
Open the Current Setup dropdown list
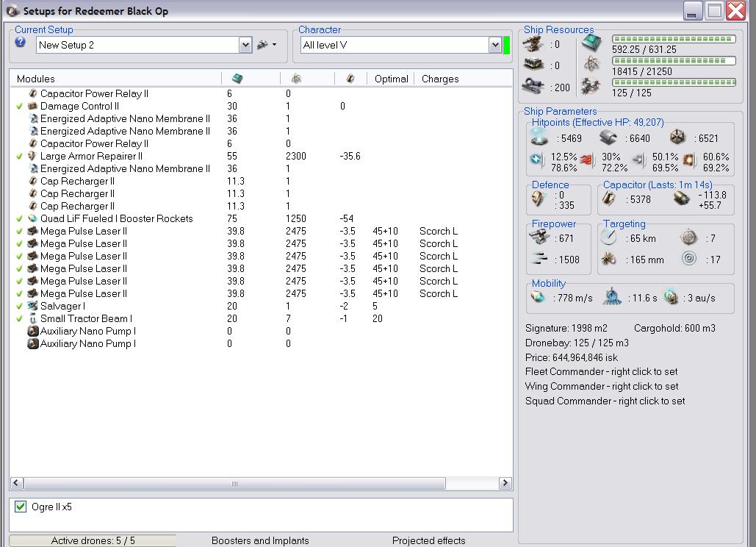click(245, 45)
